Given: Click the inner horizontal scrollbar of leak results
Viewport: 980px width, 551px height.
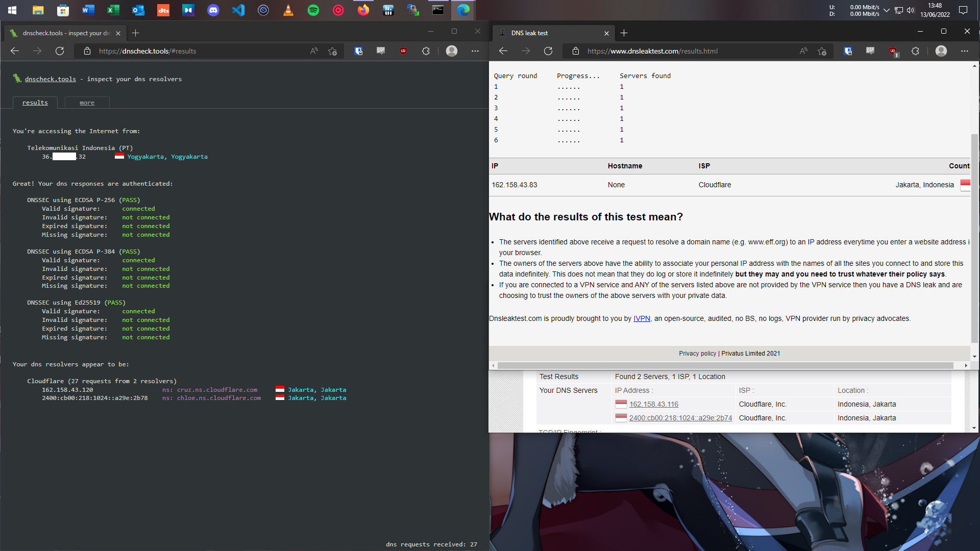Looking at the screenshot, I should [725, 365].
